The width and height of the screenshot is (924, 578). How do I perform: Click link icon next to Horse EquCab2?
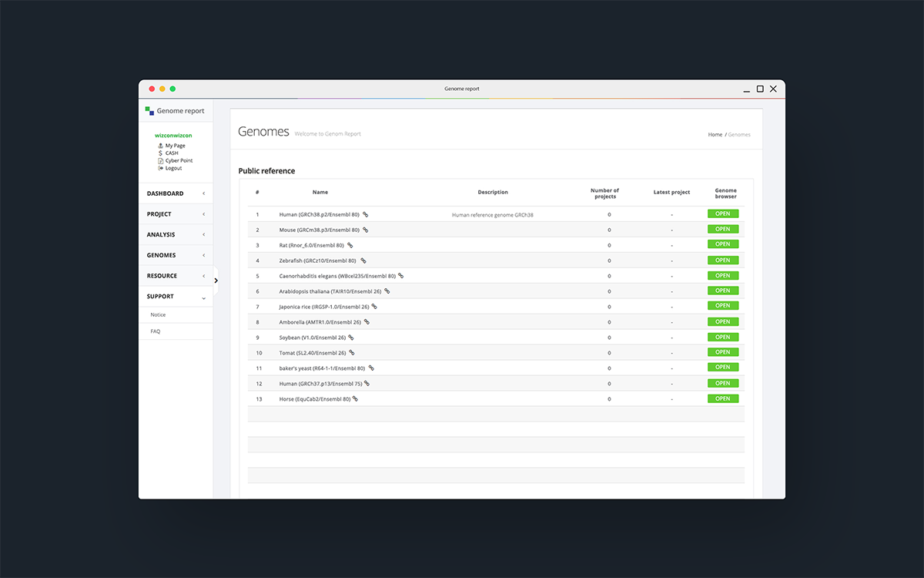355,399
